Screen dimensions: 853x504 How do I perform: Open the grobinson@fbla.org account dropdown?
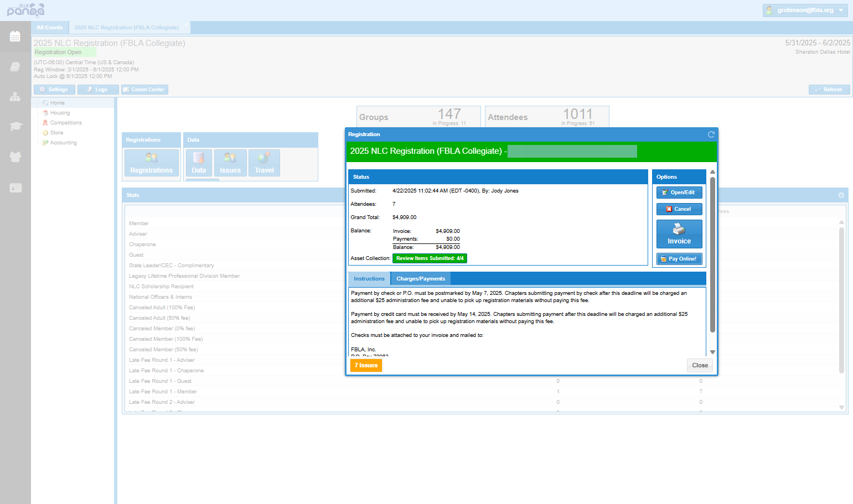pyautogui.click(x=805, y=11)
